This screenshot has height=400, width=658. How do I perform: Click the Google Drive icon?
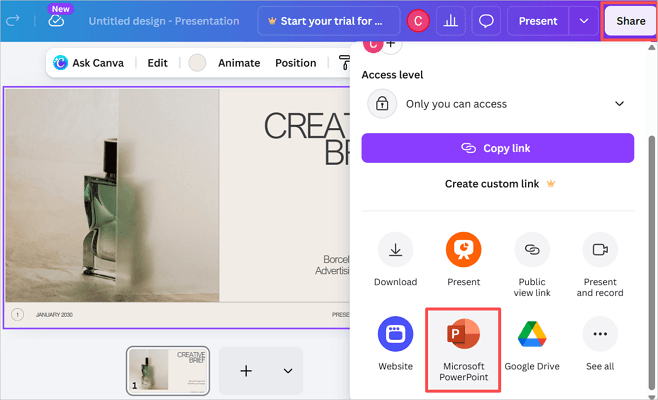(x=532, y=334)
